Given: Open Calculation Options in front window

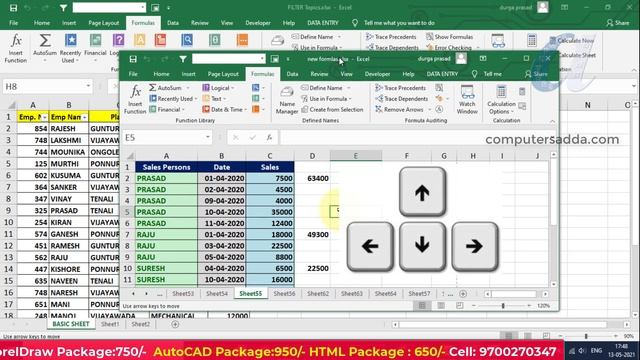Looking at the screenshot, I should click(501, 100).
